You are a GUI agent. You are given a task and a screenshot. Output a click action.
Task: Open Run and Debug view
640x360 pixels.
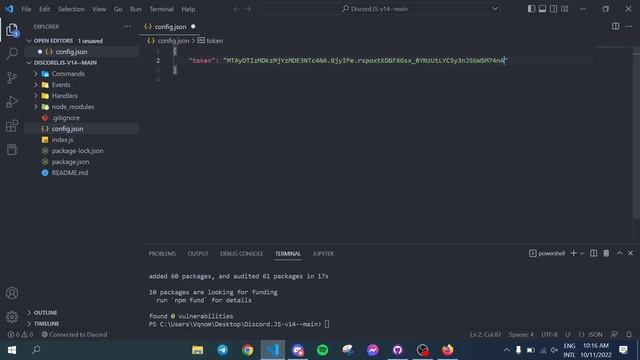12,101
